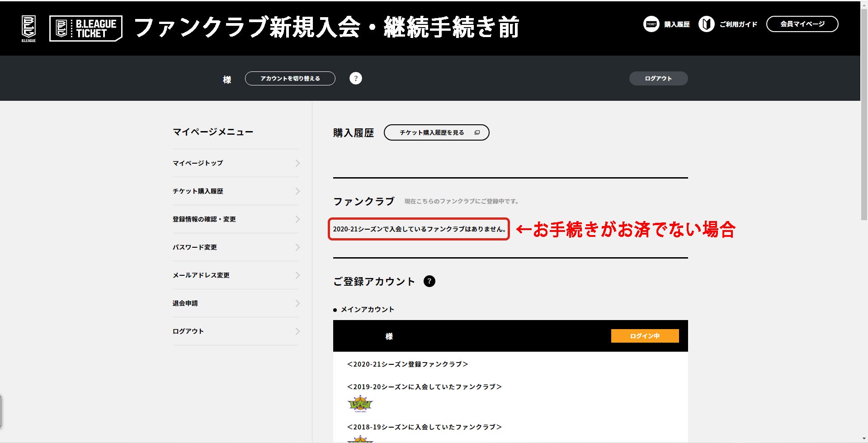Open ご利用ガイド guide icon in header
The image size is (868, 443).
tap(706, 24)
